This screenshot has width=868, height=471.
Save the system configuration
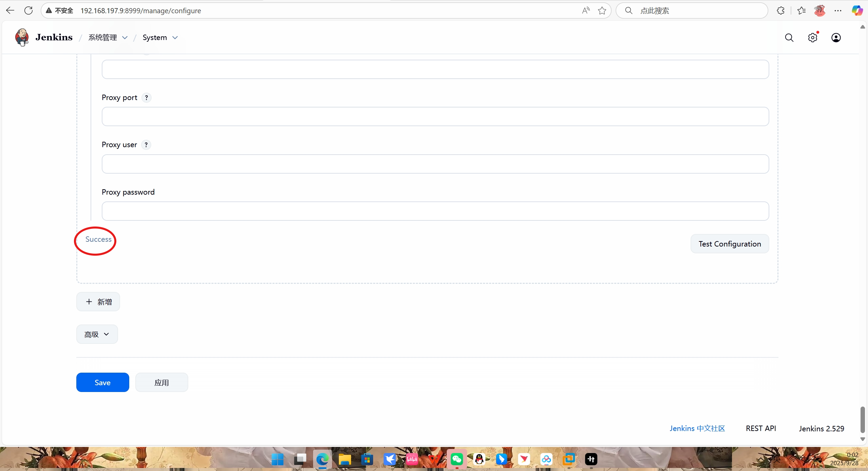(102, 382)
